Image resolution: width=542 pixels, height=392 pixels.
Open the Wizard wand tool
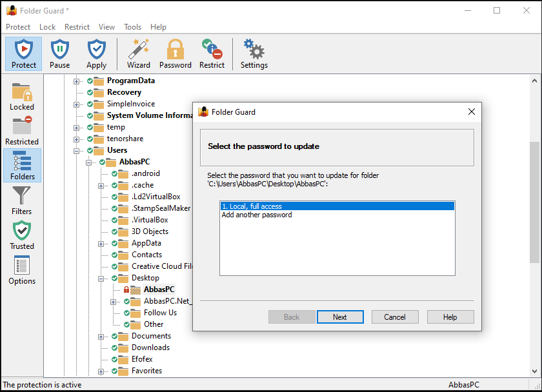139,54
